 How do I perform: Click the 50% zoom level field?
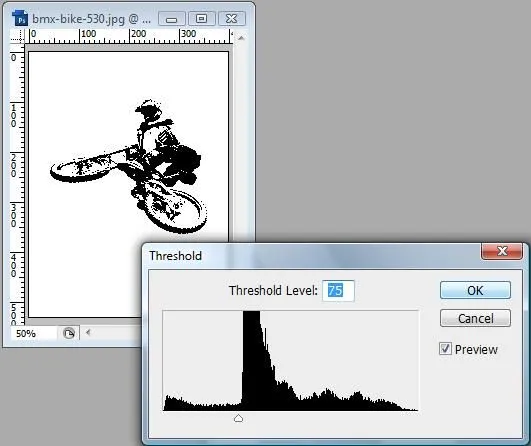coord(33,333)
